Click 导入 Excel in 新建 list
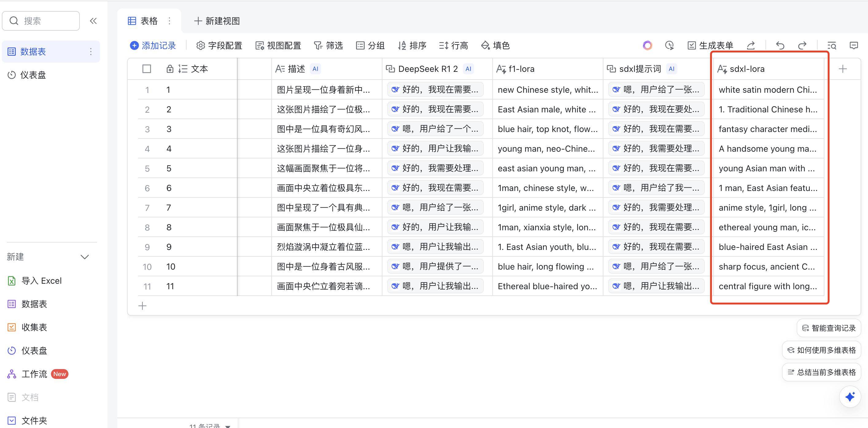Screen dimensions: 868x428 pos(35,281)
